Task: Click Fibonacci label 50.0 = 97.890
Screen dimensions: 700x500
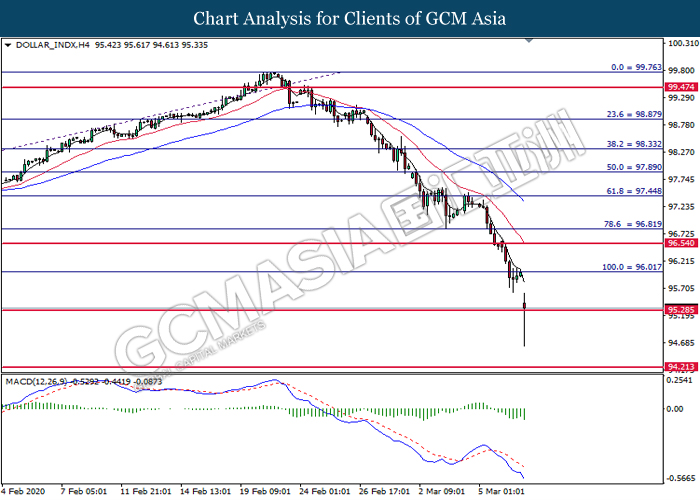Action: coord(634,167)
